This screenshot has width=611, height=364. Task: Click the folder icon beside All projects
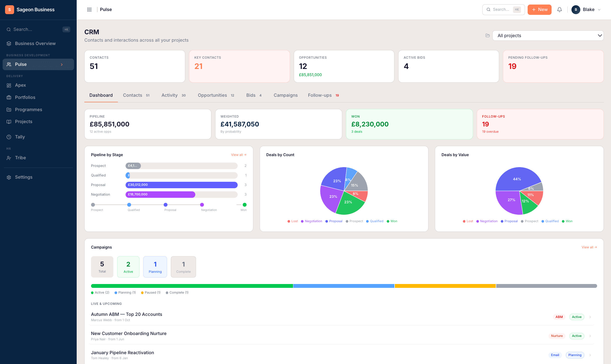(x=487, y=36)
